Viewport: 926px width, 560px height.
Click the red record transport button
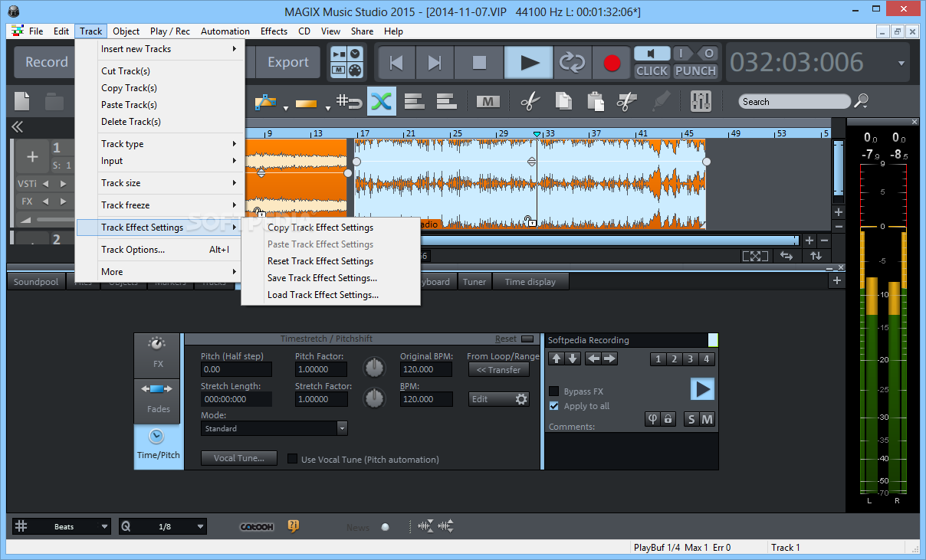pyautogui.click(x=612, y=63)
